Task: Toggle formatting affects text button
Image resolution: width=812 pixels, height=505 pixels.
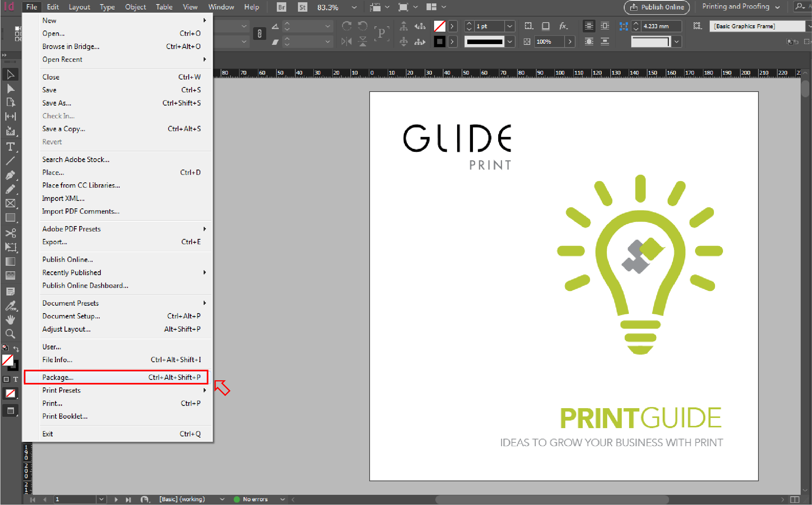Action: (15, 380)
